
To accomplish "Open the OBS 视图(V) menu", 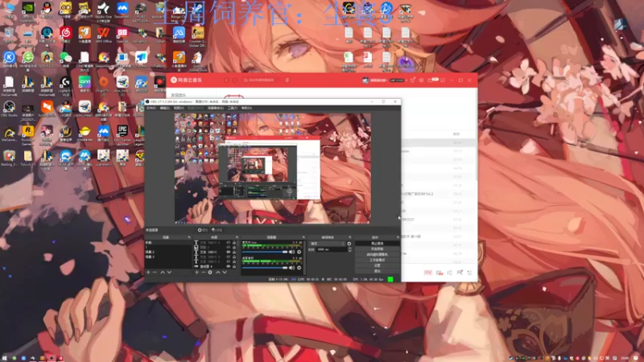I will pos(179,108).
